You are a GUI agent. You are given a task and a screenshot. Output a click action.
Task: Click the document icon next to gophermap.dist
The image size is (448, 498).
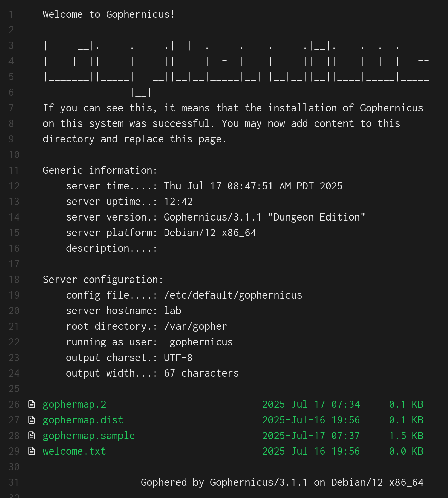[32, 420]
